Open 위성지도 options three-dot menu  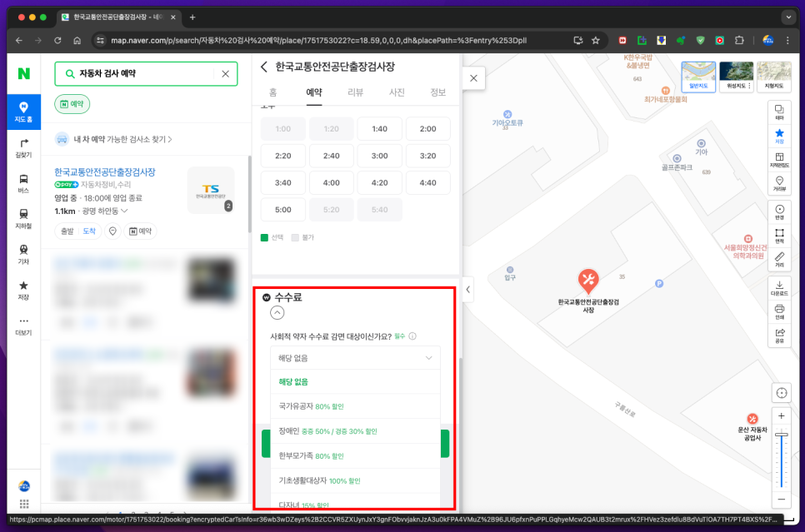749,86
